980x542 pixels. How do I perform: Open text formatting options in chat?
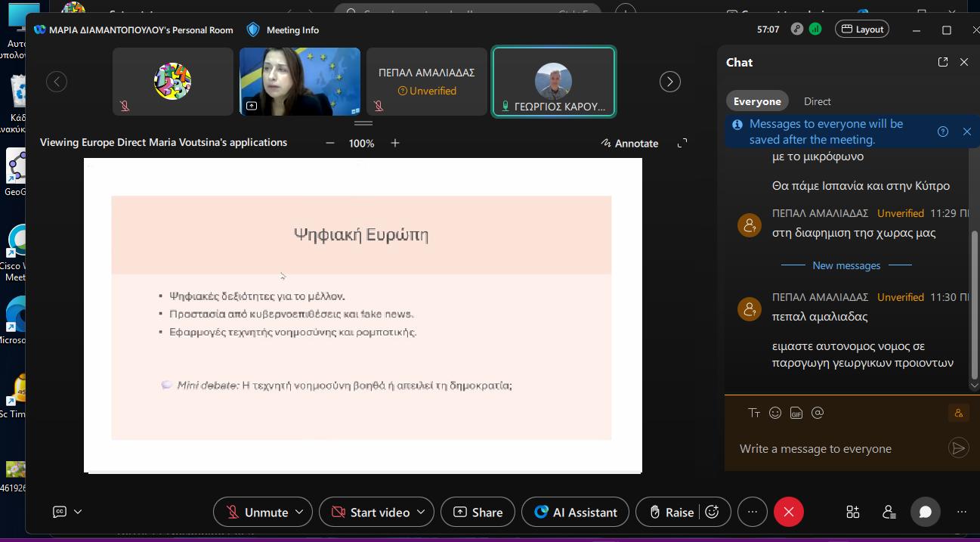coord(753,413)
